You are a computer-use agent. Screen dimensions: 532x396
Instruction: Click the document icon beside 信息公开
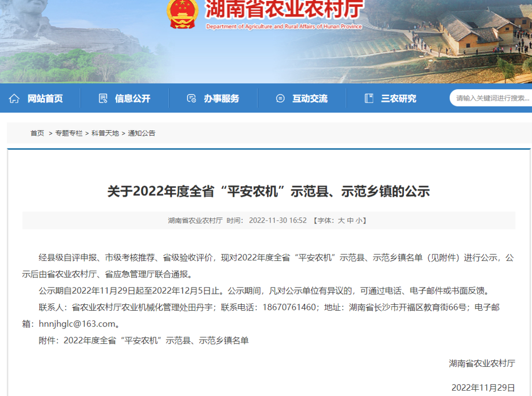(102, 98)
